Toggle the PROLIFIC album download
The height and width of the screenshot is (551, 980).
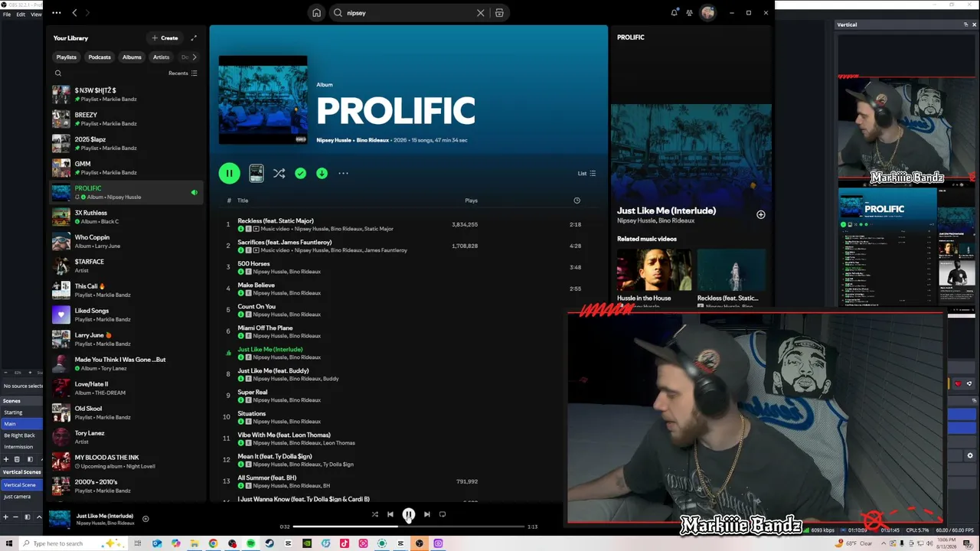pyautogui.click(x=322, y=174)
